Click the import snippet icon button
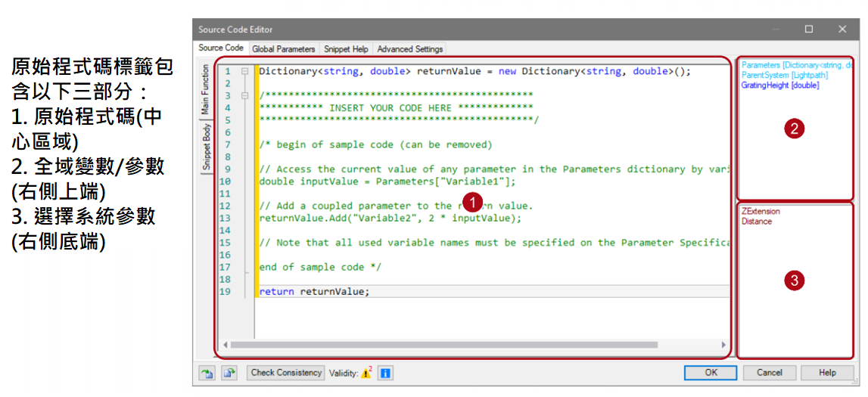The width and height of the screenshot is (868, 397). [x=207, y=374]
